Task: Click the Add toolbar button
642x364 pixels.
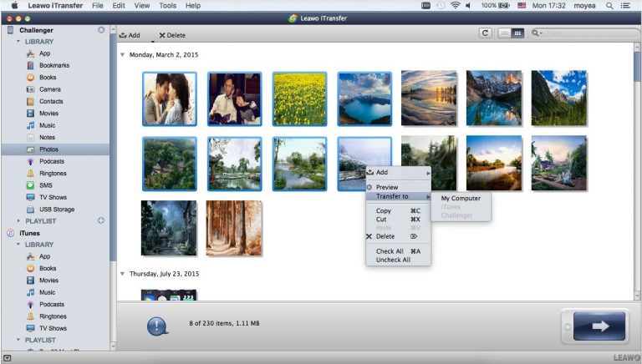Action: pyautogui.click(x=130, y=36)
